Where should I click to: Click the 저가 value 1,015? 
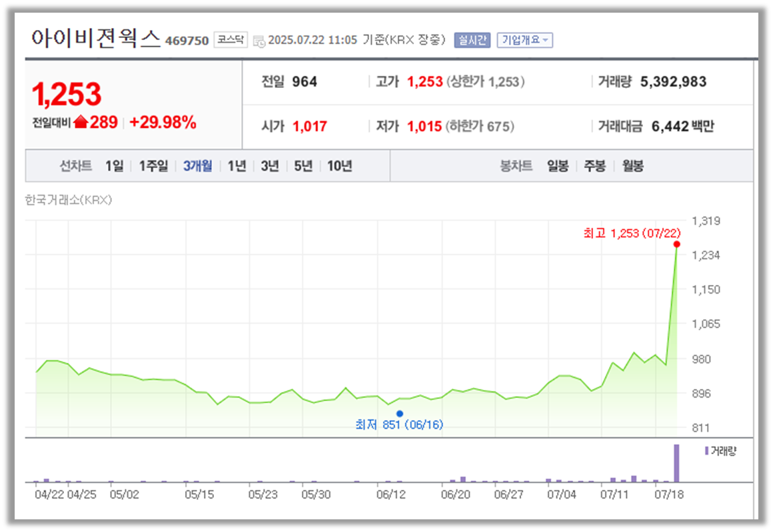[x=424, y=127]
